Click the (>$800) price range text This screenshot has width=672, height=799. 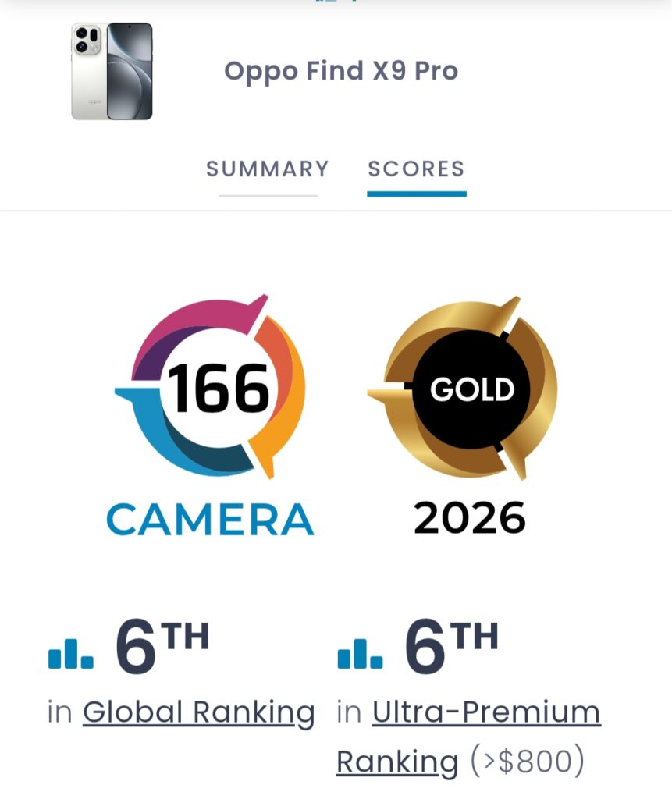tap(527, 761)
